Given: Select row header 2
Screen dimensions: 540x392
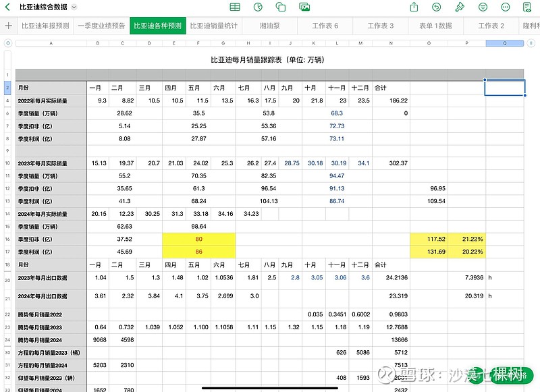Looking at the screenshot, I should 7,88.
